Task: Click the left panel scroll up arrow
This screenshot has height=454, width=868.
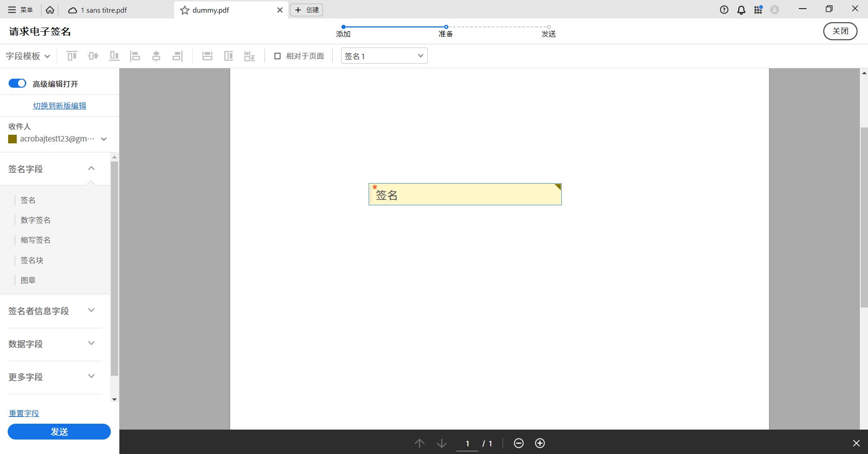Action: coord(114,157)
